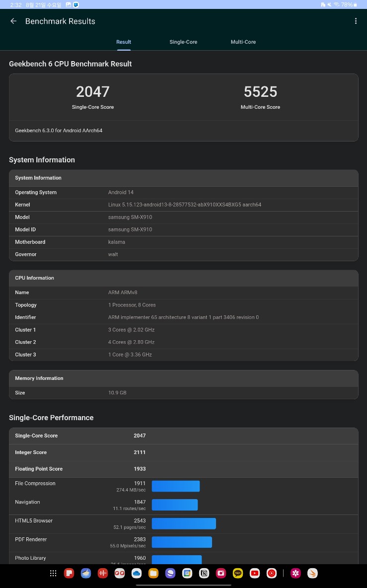367x588 pixels.
Task: Tap the back arrow in header
Action: coord(13,21)
